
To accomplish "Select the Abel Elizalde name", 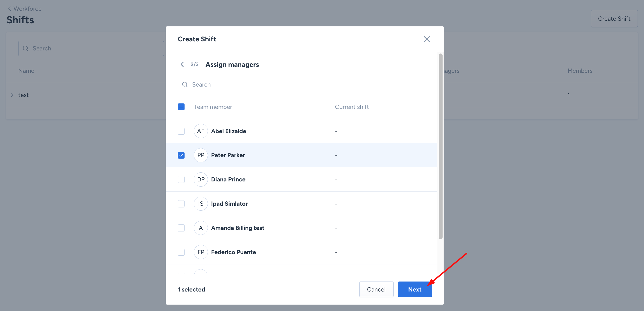I will (x=229, y=131).
